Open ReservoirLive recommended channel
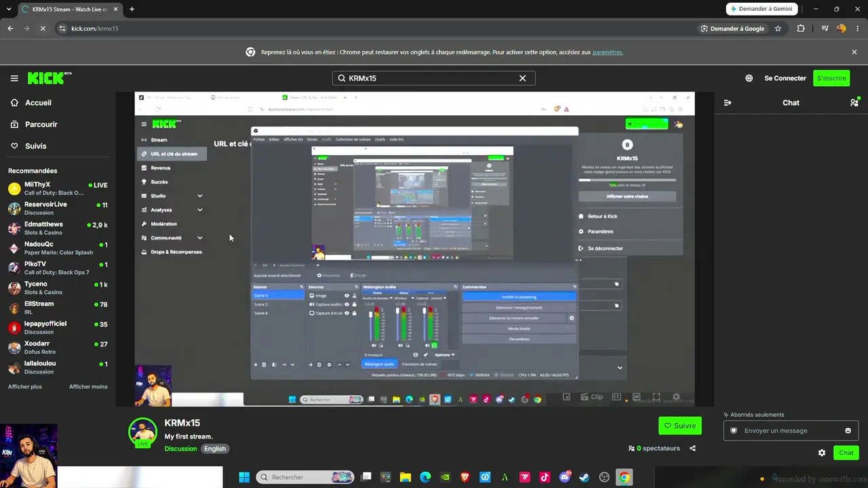868x488 pixels. click(58, 208)
